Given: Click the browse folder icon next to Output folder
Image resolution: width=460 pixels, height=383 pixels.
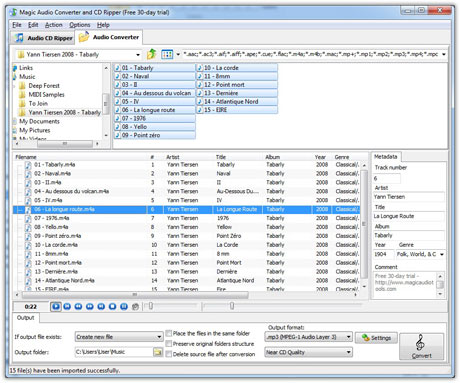Looking at the screenshot, I should pyautogui.click(x=158, y=352).
